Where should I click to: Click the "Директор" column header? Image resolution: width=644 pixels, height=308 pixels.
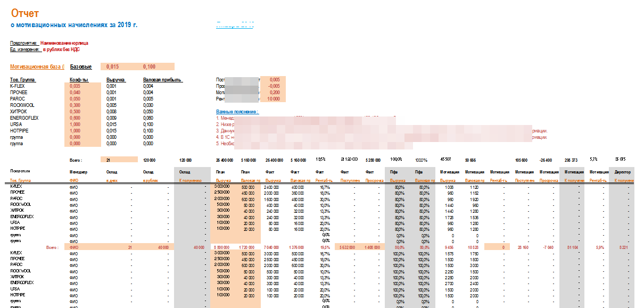[623, 172]
